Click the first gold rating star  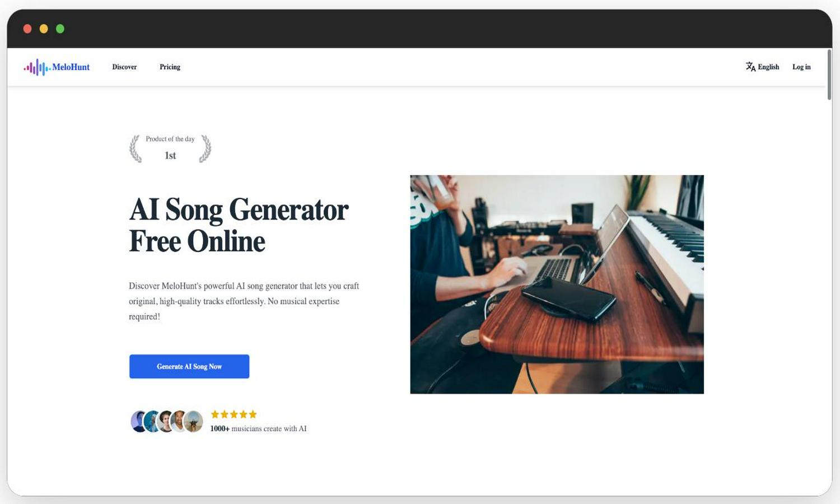pyautogui.click(x=215, y=414)
